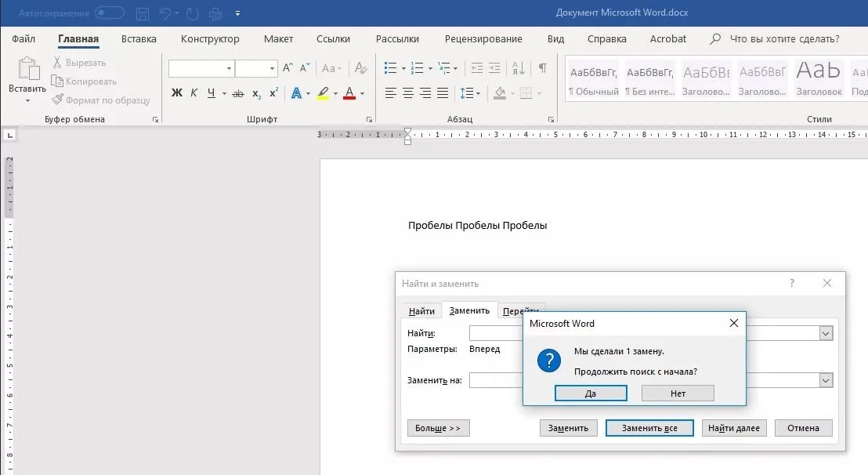Click the Отмена button
868x475 pixels.
[803, 428]
